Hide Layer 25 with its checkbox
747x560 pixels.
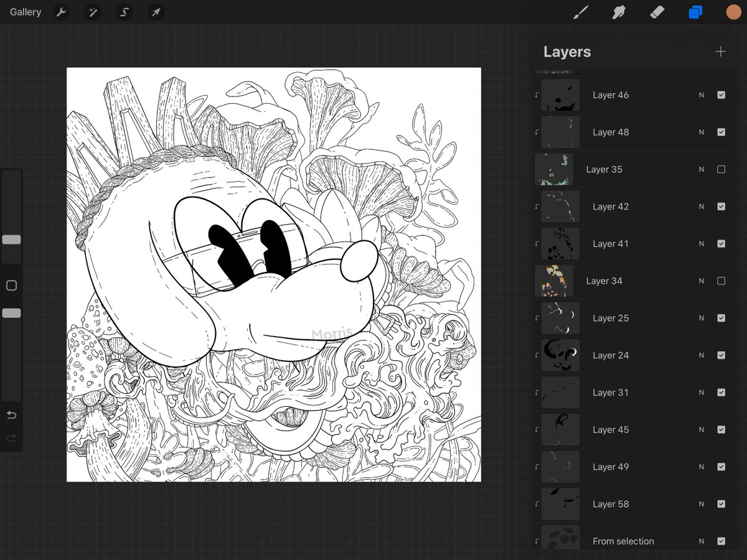(x=721, y=318)
